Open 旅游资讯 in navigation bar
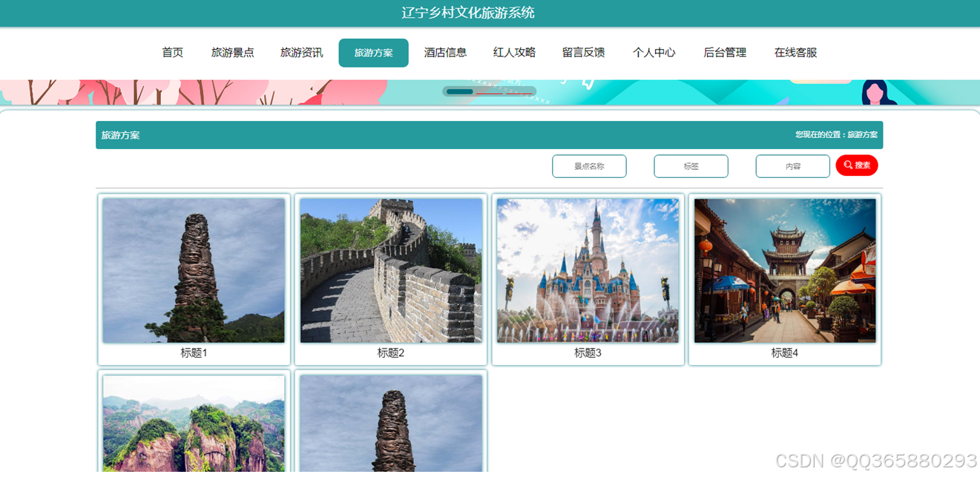Viewport: 980px width, 477px height. coord(302,53)
